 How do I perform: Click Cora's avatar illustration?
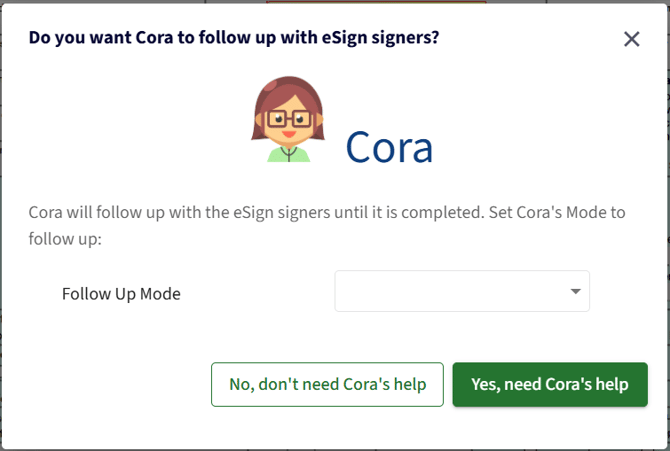pyautogui.click(x=288, y=119)
